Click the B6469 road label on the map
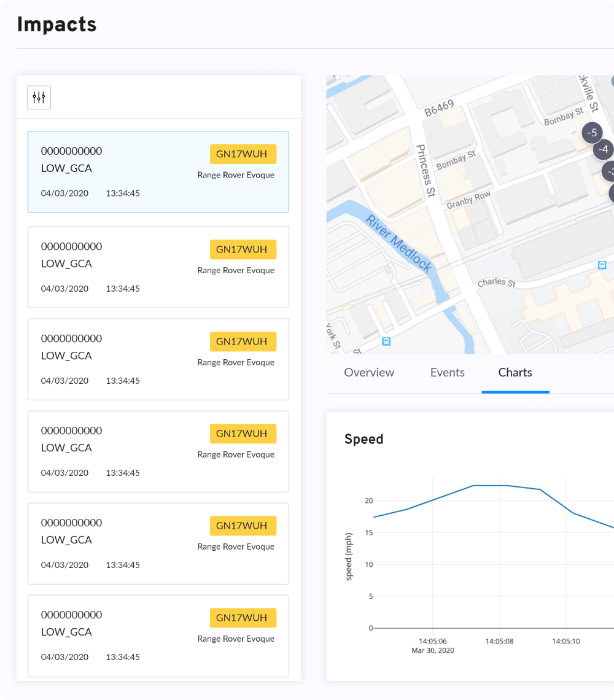 (x=440, y=108)
